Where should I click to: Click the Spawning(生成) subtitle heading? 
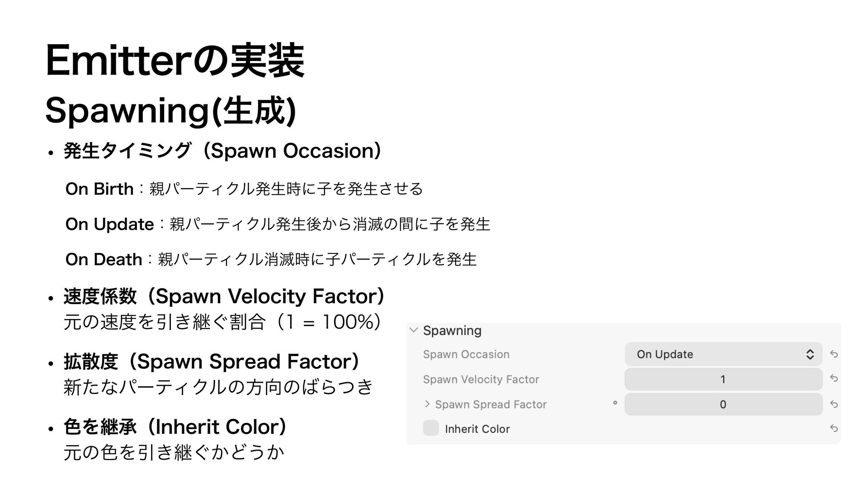click(x=171, y=111)
